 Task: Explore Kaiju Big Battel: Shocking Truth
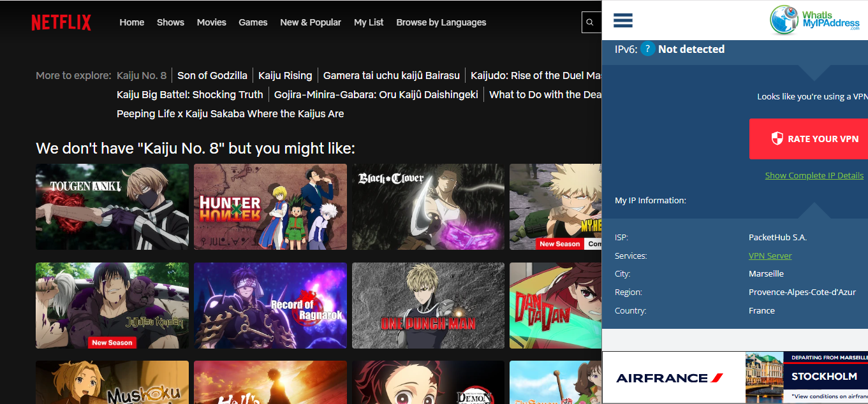[190, 94]
